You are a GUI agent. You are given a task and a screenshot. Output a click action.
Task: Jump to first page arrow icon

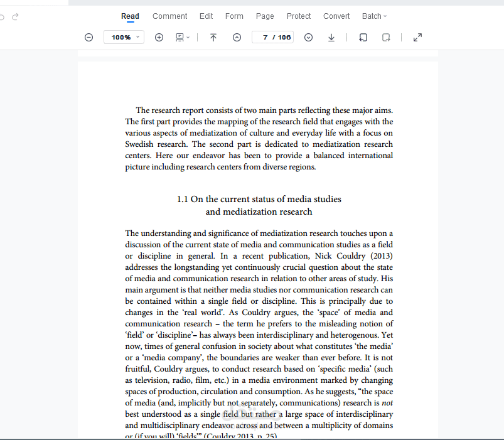[213, 37]
